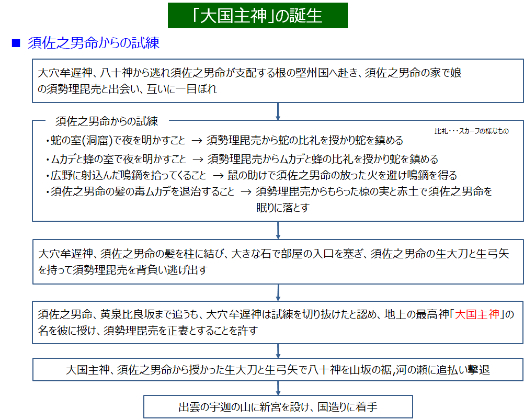Click the green title banner 「大国主神」の誕生
This screenshot has height=420, width=524.
[257, 16]
